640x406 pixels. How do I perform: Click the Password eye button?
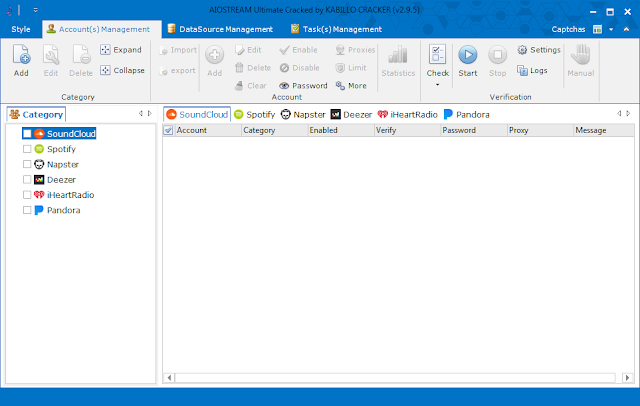(303, 86)
